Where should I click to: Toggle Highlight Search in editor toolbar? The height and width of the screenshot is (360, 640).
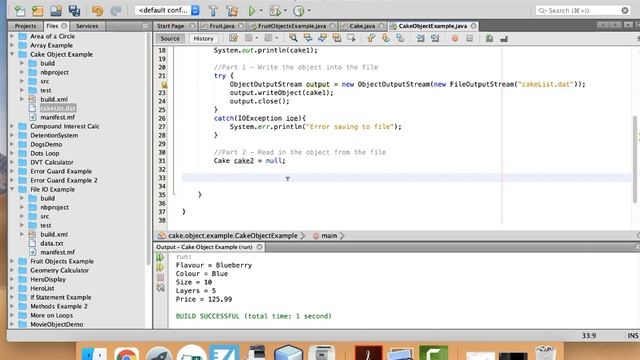click(x=337, y=38)
